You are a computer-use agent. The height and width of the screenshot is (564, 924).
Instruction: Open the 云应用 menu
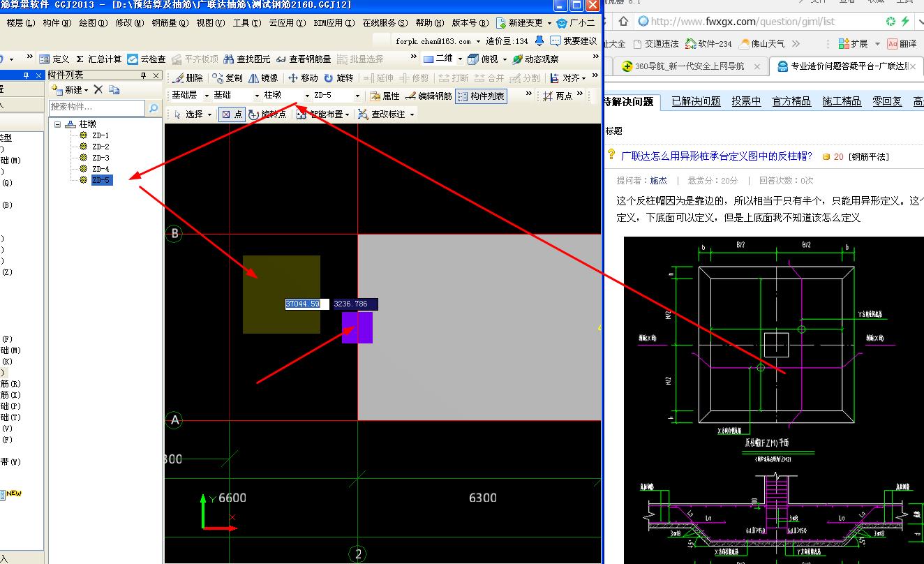coord(287,23)
